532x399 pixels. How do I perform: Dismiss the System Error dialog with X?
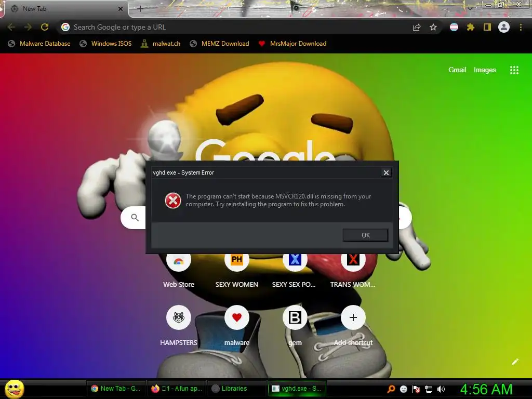386,172
